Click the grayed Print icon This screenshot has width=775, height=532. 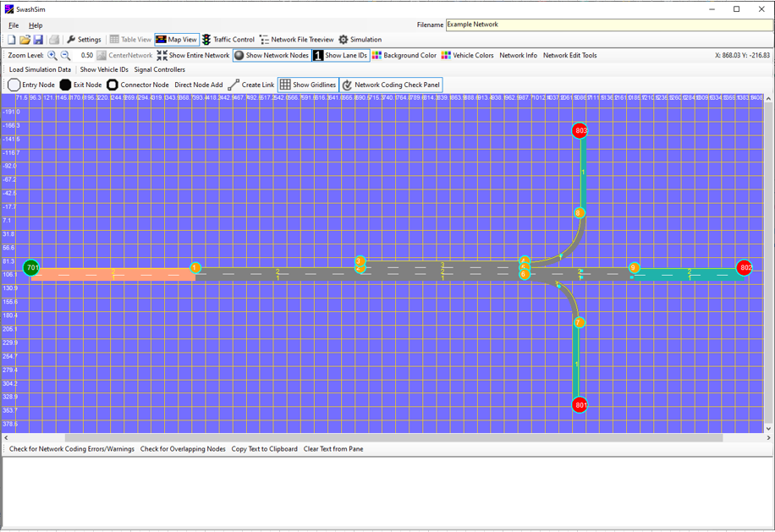(54, 40)
